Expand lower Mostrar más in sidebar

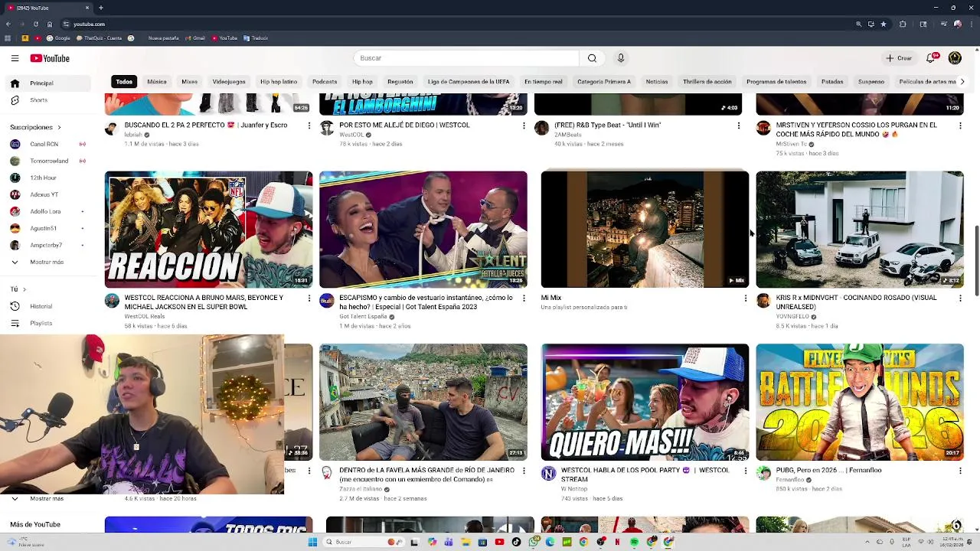click(46, 498)
